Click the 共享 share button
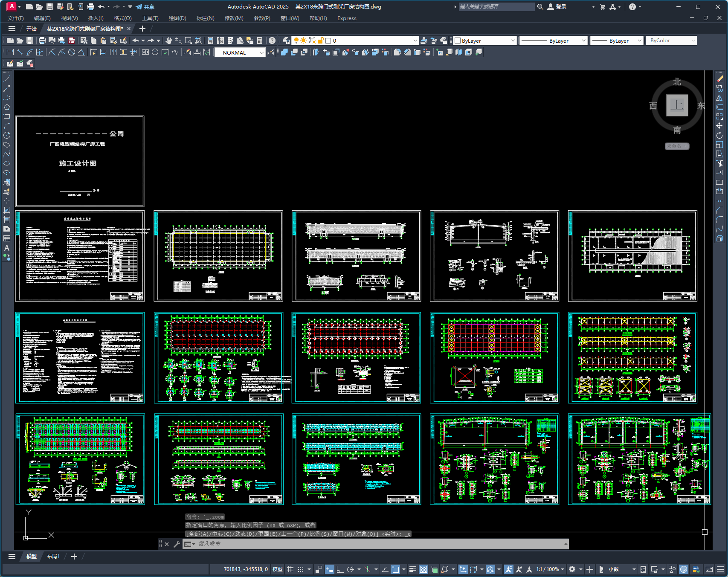728x577 pixels. tap(145, 7)
